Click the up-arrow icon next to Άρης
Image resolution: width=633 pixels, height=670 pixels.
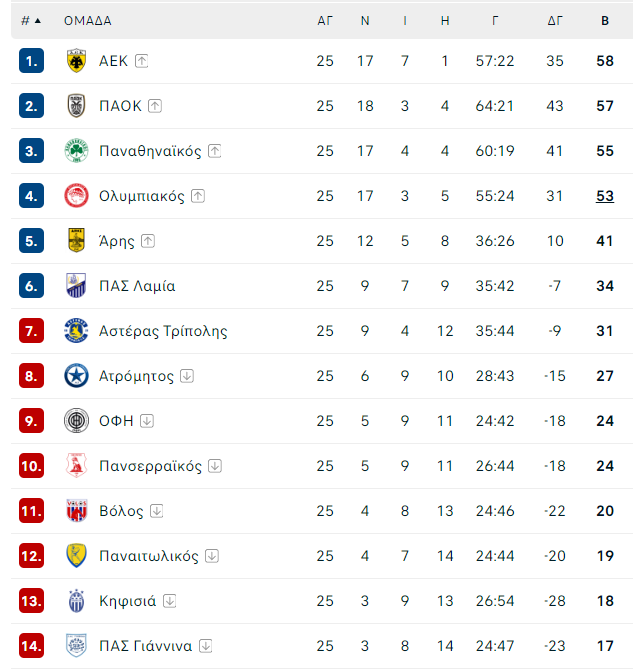click(x=148, y=241)
